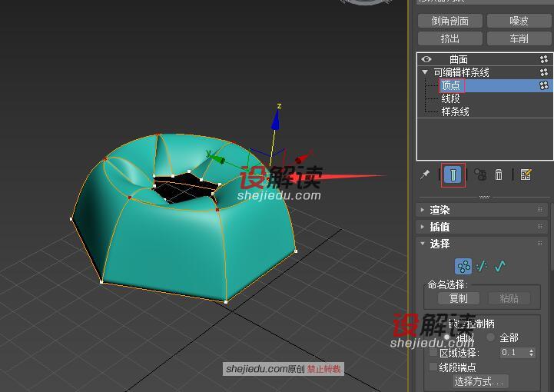Collapse the 选择 rollout
The width and height of the screenshot is (554, 392).
(422, 243)
